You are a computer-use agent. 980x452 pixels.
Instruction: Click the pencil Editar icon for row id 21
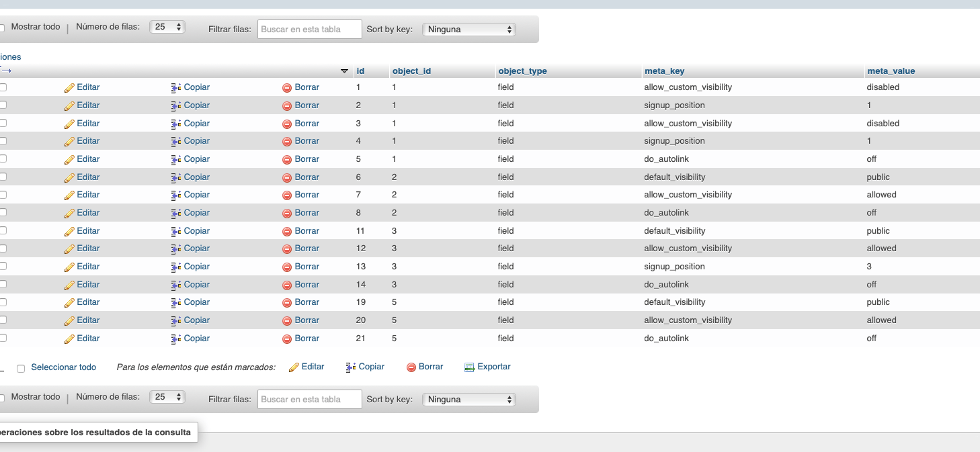(69, 338)
